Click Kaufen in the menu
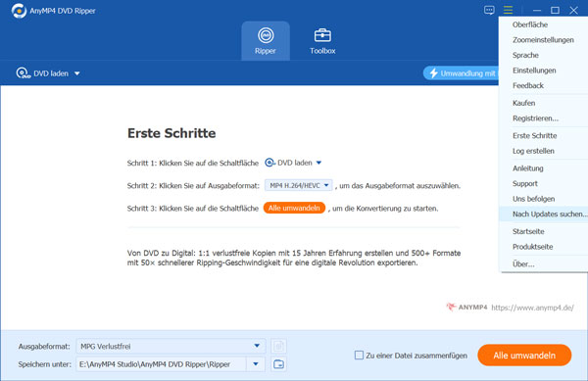 coord(524,103)
